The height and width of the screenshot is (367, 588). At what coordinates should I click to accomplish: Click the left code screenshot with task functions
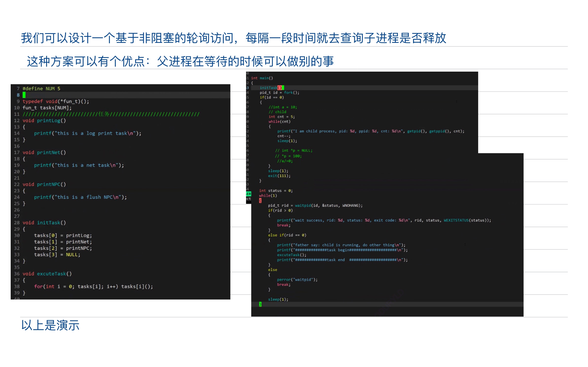coord(120,191)
